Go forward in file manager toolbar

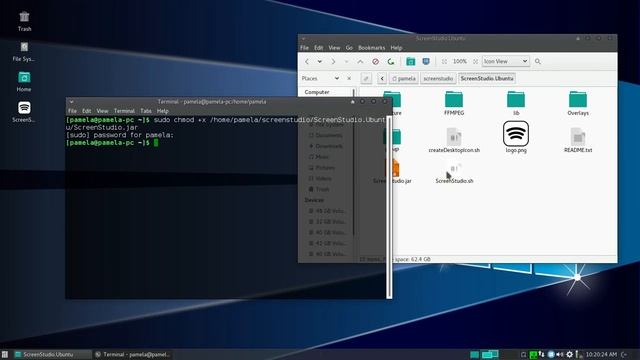click(x=333, y=61)
